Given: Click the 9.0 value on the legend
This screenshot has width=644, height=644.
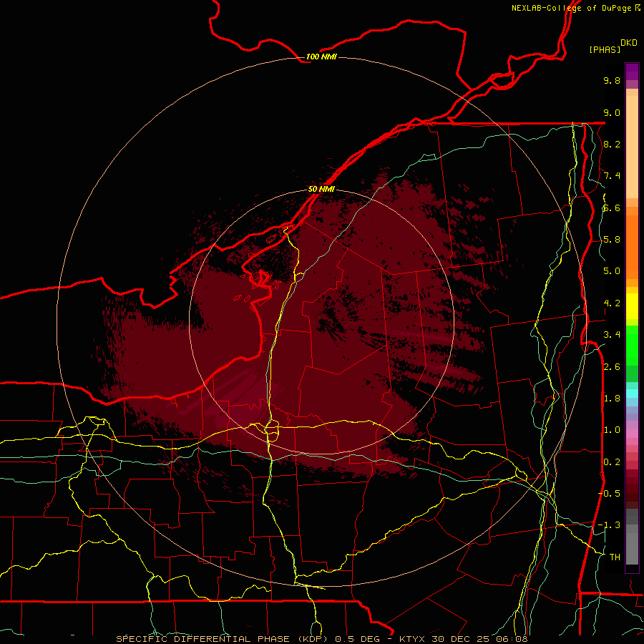Looking at the screenshot, I should point(612,112).
